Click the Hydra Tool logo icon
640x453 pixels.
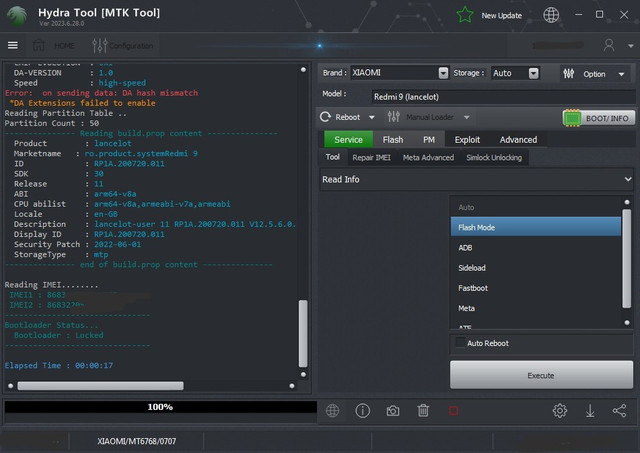17,16
